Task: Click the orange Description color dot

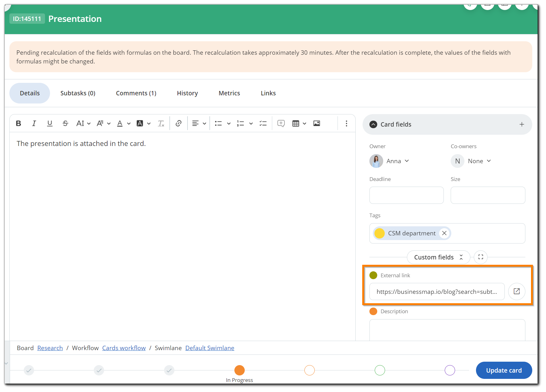Action: click(373, 311)
